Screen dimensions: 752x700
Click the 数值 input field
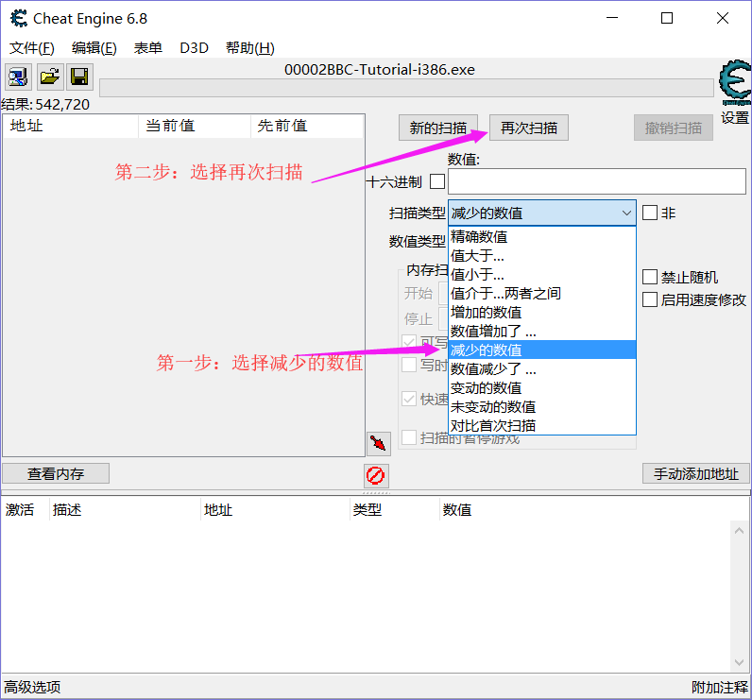[597, 181]
